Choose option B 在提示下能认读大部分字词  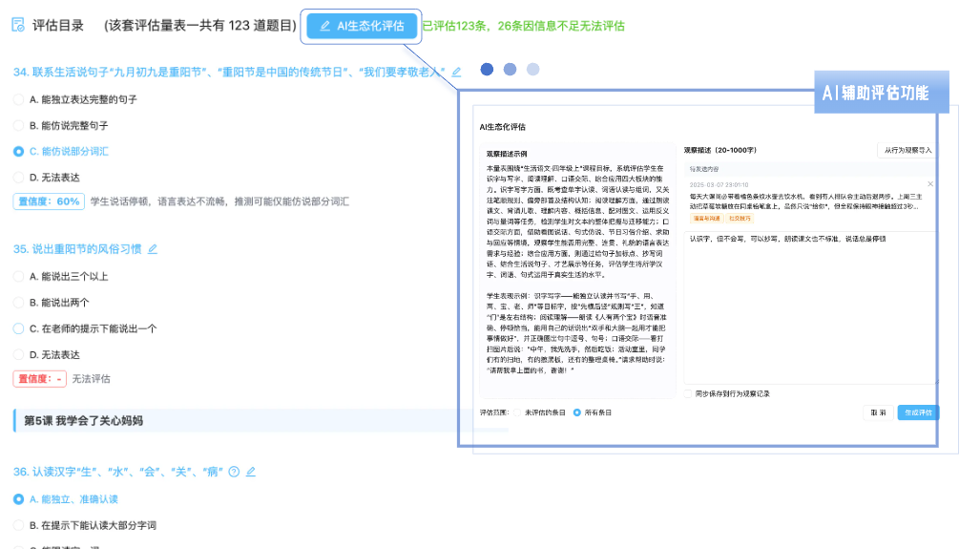tap(19, 525)
